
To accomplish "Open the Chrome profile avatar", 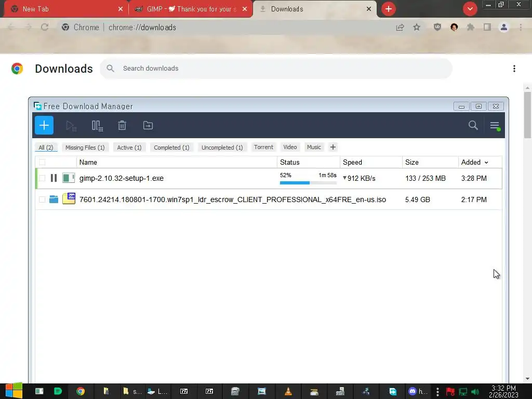I will [504, 27].
